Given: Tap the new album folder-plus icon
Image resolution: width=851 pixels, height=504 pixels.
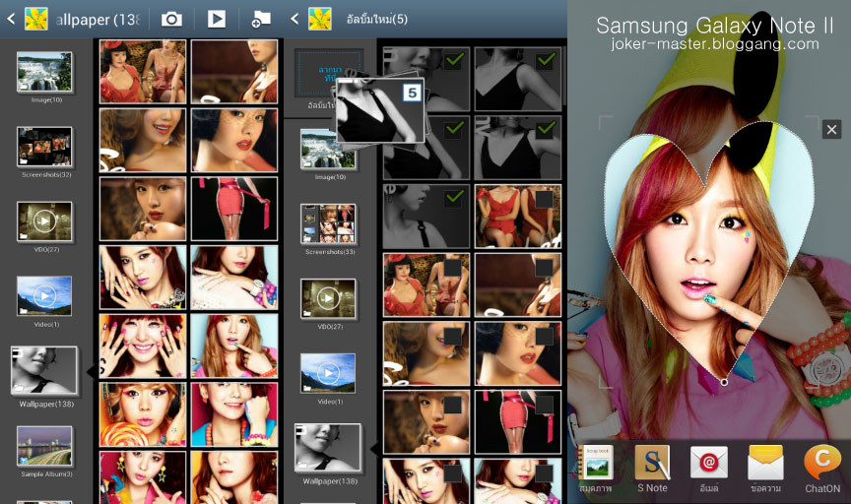Looking at the screenshot, I should coord(261,20).
